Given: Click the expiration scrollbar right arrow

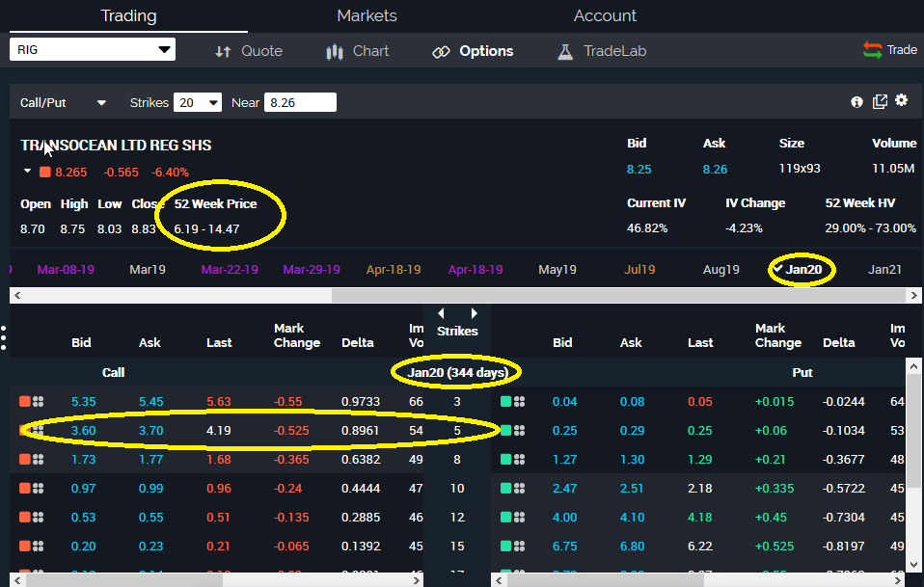Looking at the screenshot, I should tap(914, 295).
